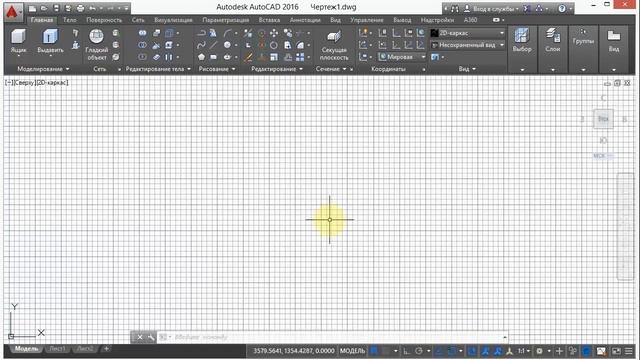Click the Help question mark icon
640x360 pixels.
pyautogui.click(x=562, y=9)
